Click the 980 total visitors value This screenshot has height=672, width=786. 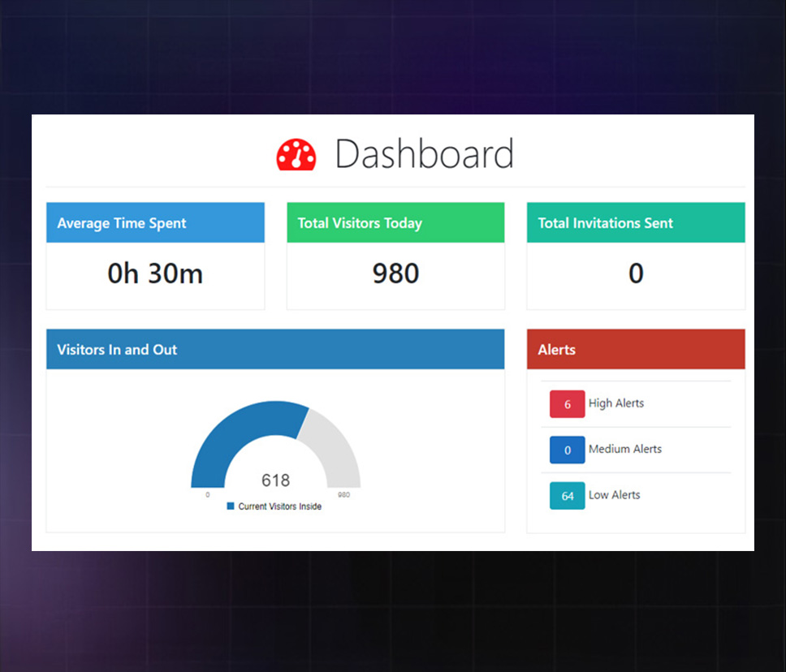(x=395, y=274)
